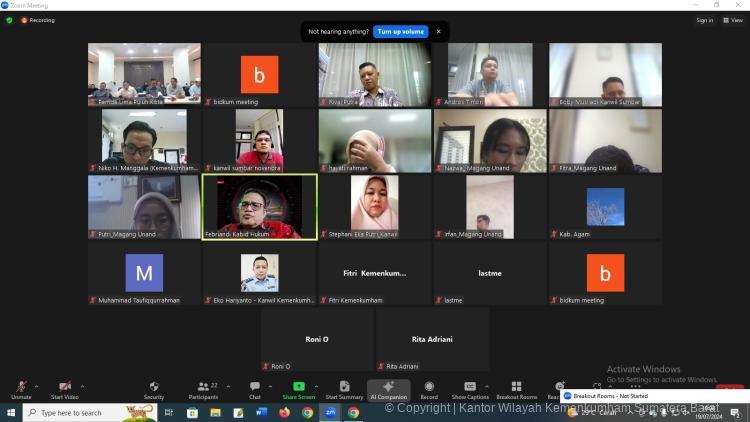The height and width of the screenshot is (422, 750).
Task: Click the Breakout Rooms - Not Started window
Action: (x=654, y=396)
